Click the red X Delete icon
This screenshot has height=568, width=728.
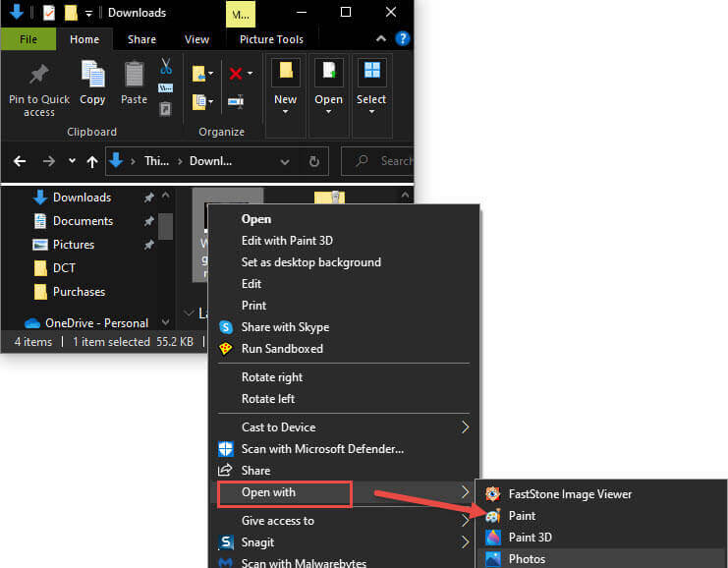[236, 74]
